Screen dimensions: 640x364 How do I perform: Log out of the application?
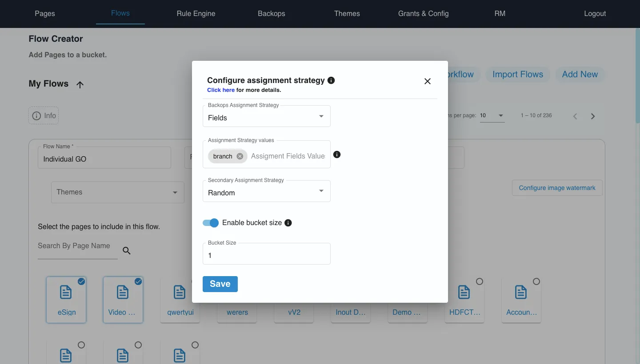pyautogui.click(x=595, y=13)
